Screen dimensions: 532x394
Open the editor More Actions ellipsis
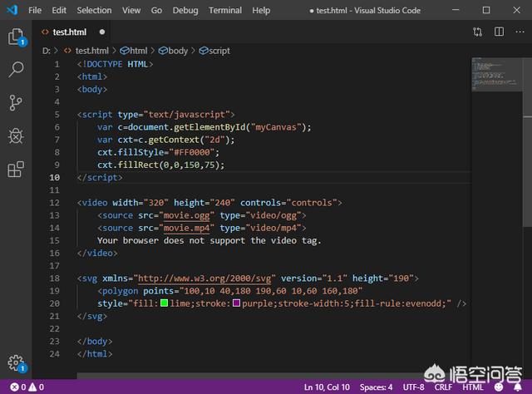coord(520,32)
